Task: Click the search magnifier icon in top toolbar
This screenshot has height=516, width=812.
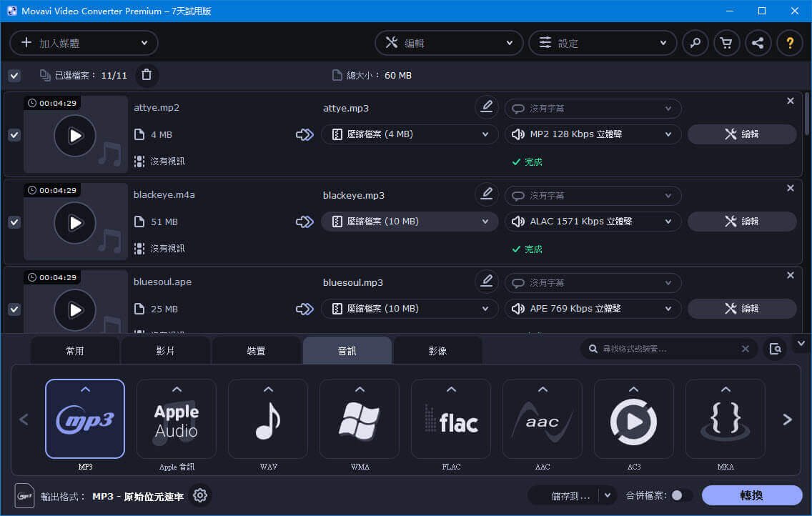Action: point(695,43)
